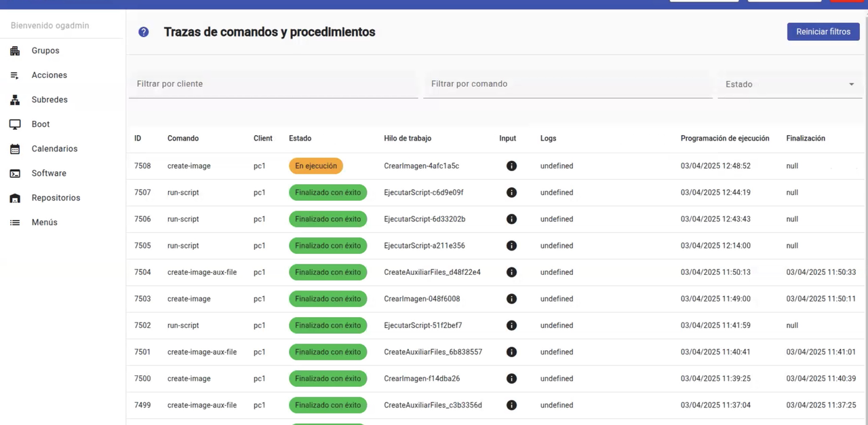Select the EjecutarScript-6d33202b thread text
868x425 pixels.
click(425, 219)
